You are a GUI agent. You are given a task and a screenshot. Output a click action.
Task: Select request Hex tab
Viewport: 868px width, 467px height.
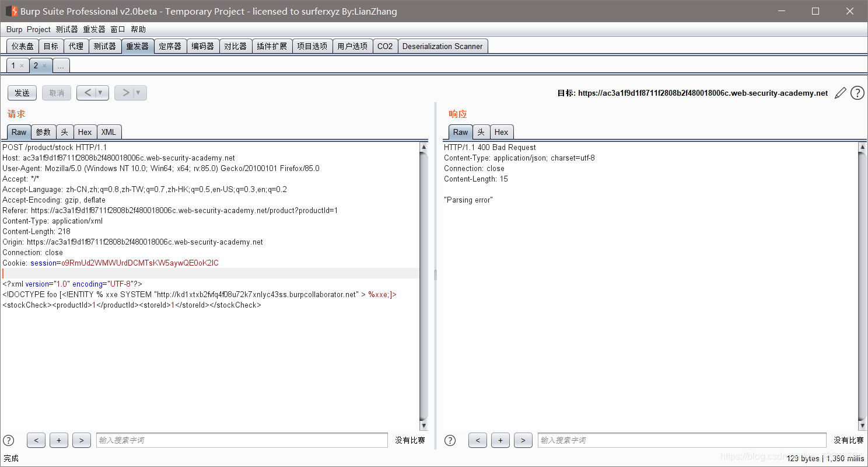click(x=85, y=132)
